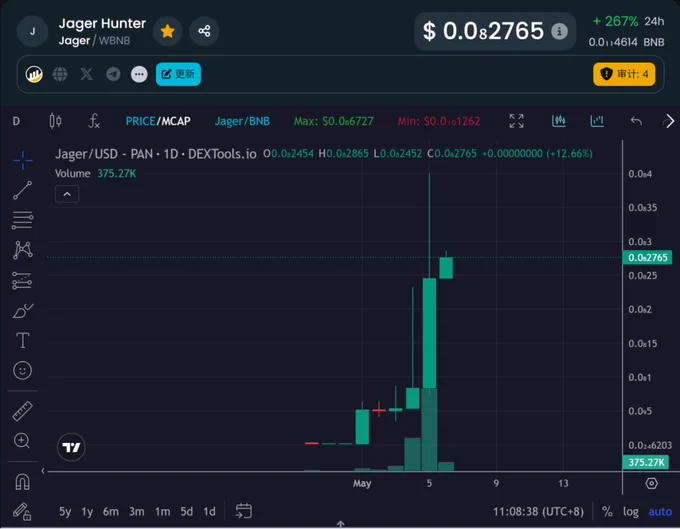Open the audit badge showing 4
The width and height of the screenshot is (680, 529).
(624, 74)
